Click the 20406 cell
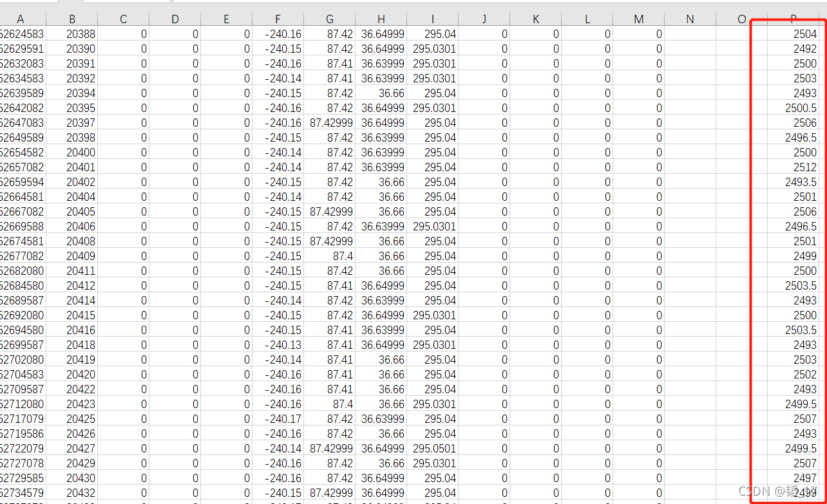Screen dimensions: 827x504 [x=71, y=226]
